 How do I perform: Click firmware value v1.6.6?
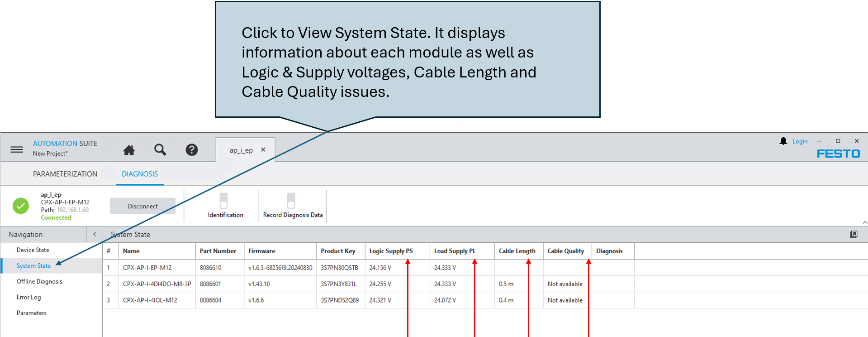[x=256, y=300]
